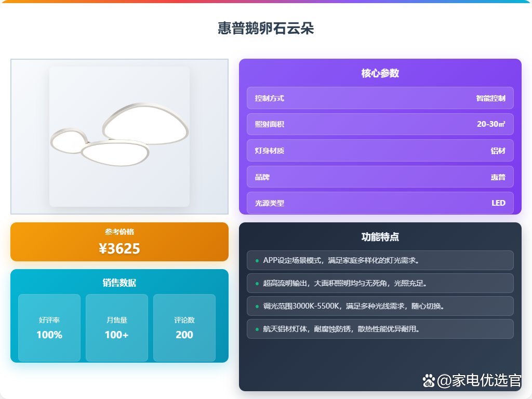
Task: Click the 控制方式 parameter label
Action: [x=270, y=98]
